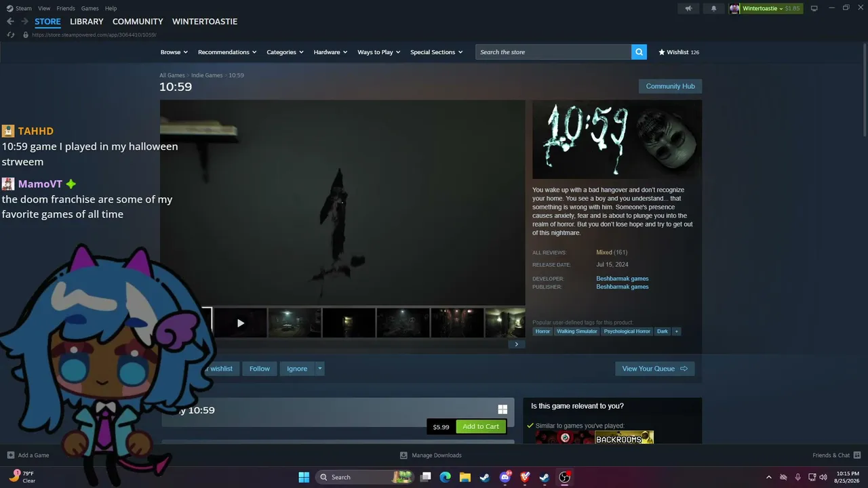Go to Indie Games breadcrumb
868x488 pixels.
click(207, 75)
